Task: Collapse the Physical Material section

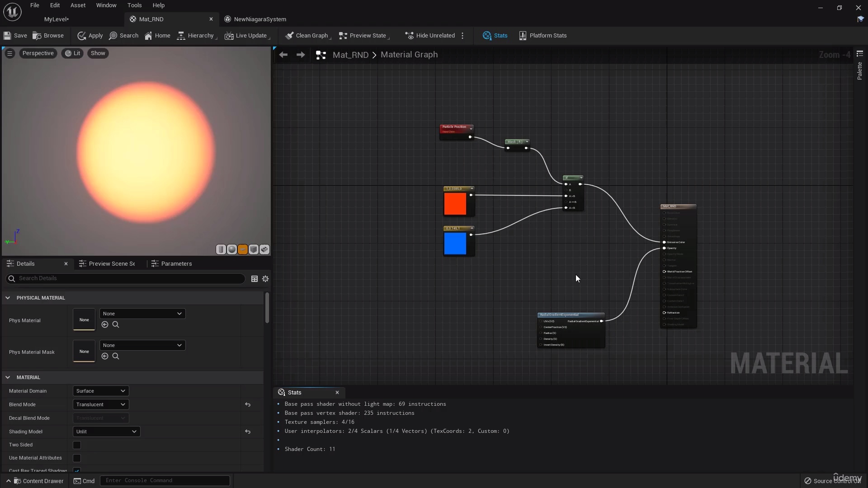Action: pyautogui.click(x=8, y=298)
